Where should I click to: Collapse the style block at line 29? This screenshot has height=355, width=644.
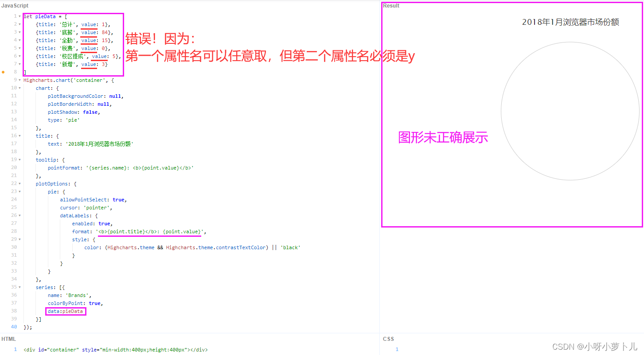click(x=20, y=239)
